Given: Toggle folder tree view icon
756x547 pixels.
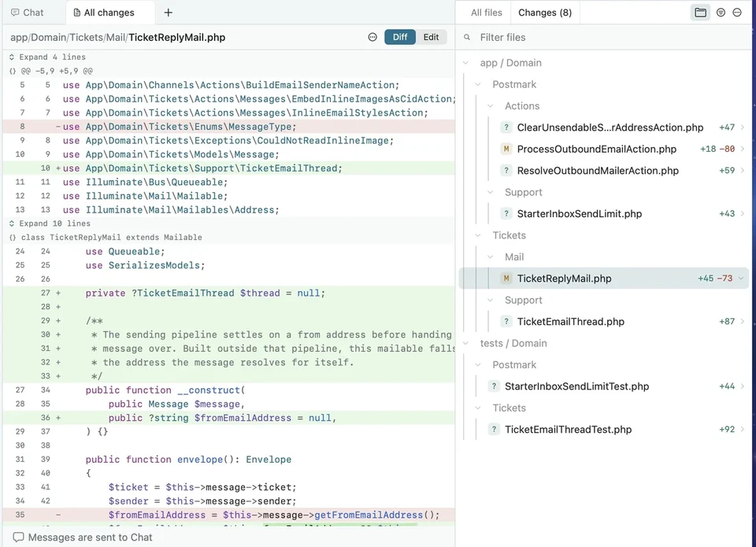Looking at the screenshot, I should tap(701, 13).
